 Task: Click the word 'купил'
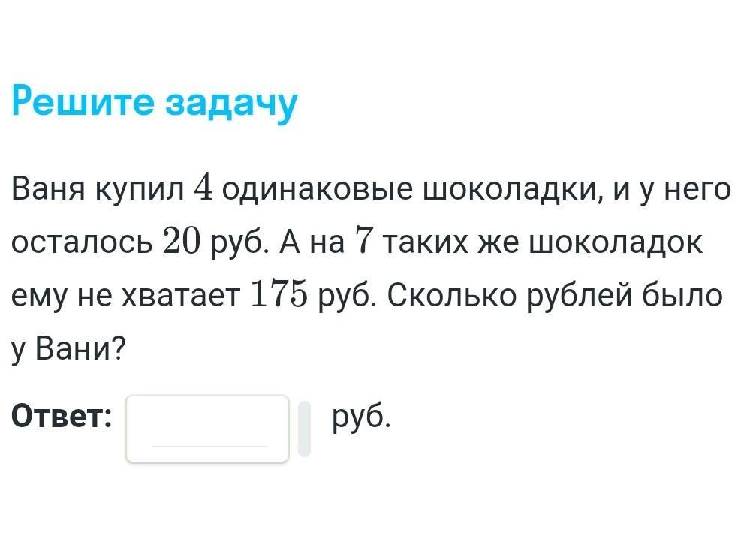click(x=140, y=189)
